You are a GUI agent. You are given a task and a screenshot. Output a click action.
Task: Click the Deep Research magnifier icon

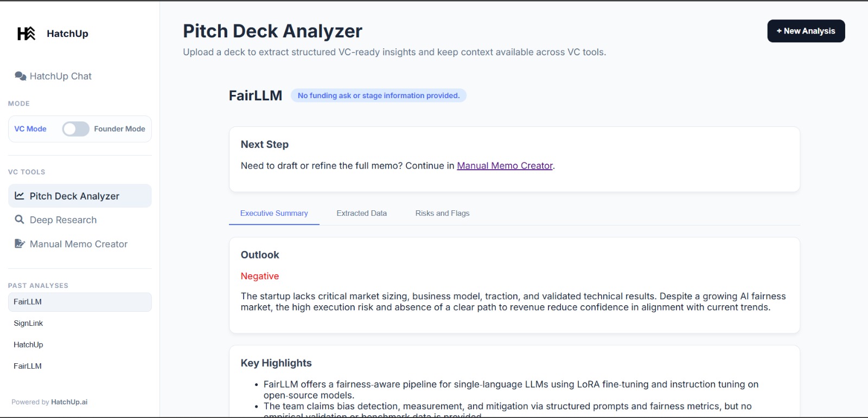point(20,220)
